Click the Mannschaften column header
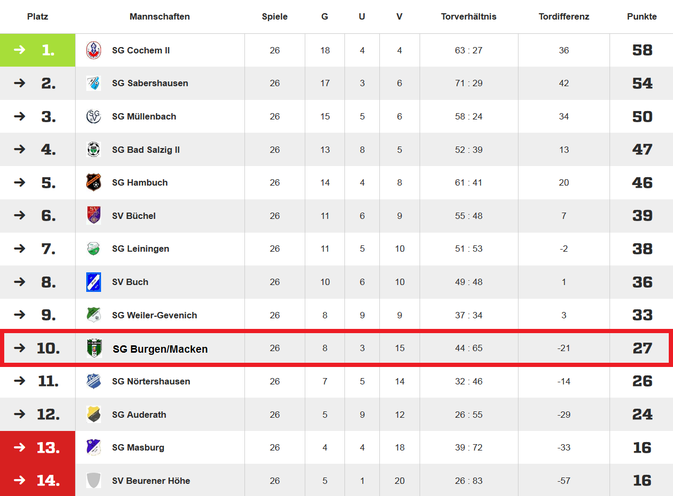This screenshot has width=673, height=496. pyautogui.click(x=160, y=17)
